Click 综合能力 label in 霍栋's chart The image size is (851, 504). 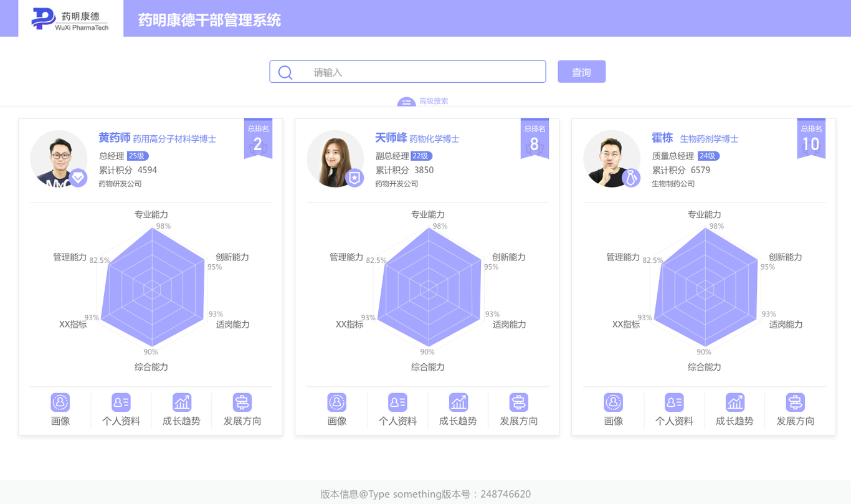705,367
